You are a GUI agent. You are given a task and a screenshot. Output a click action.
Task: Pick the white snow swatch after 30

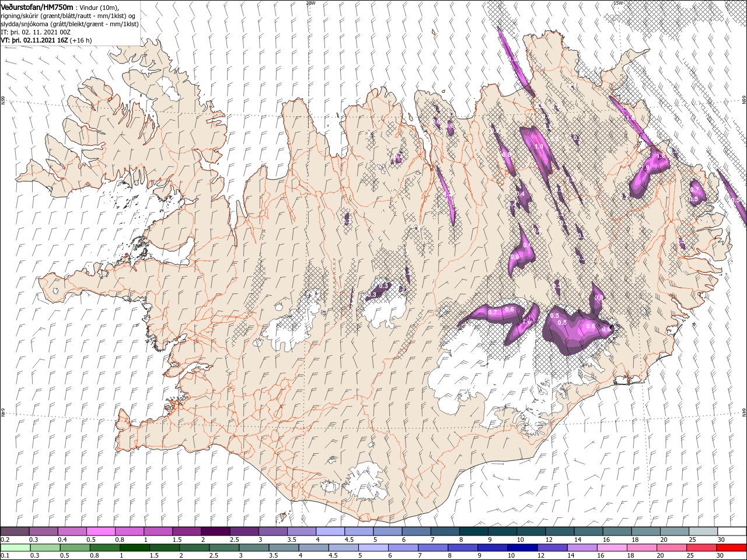pyautogui.click(x=732, y=531)
